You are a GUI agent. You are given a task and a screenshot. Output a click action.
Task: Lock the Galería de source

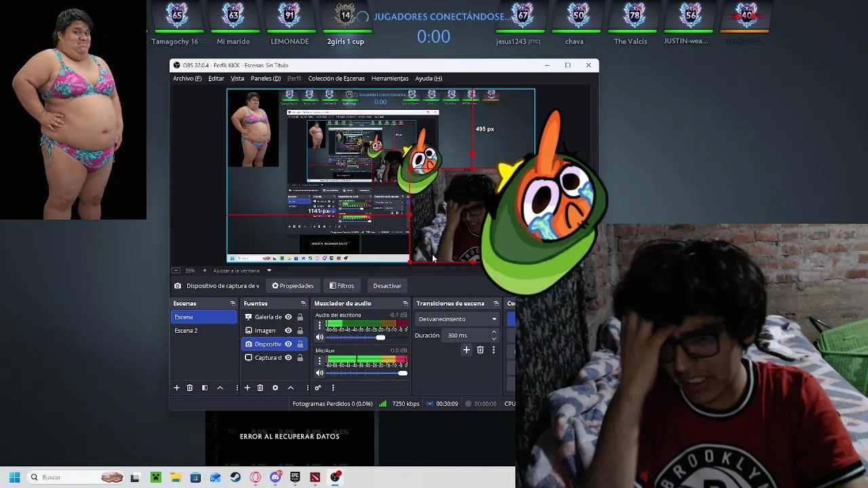pyautogui.click(x=300, y=317)
